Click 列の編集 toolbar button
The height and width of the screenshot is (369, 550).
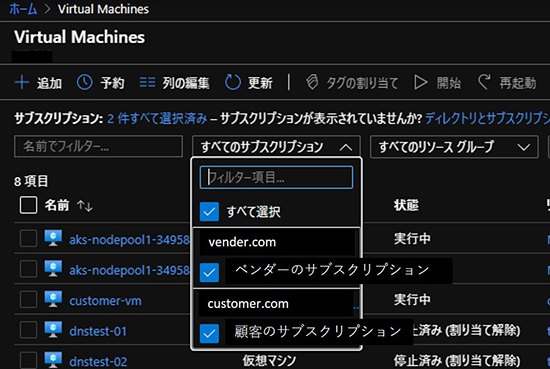pyautogui.click(x=174, y=83)
